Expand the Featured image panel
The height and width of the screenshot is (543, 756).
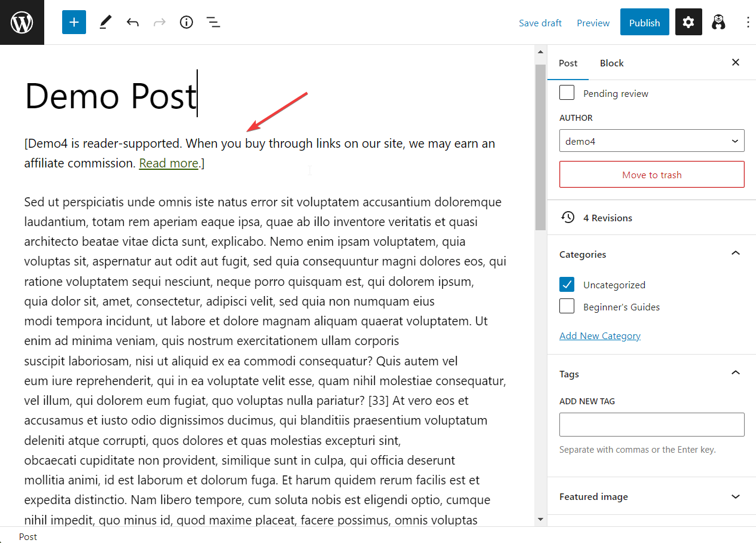(735, 497)
